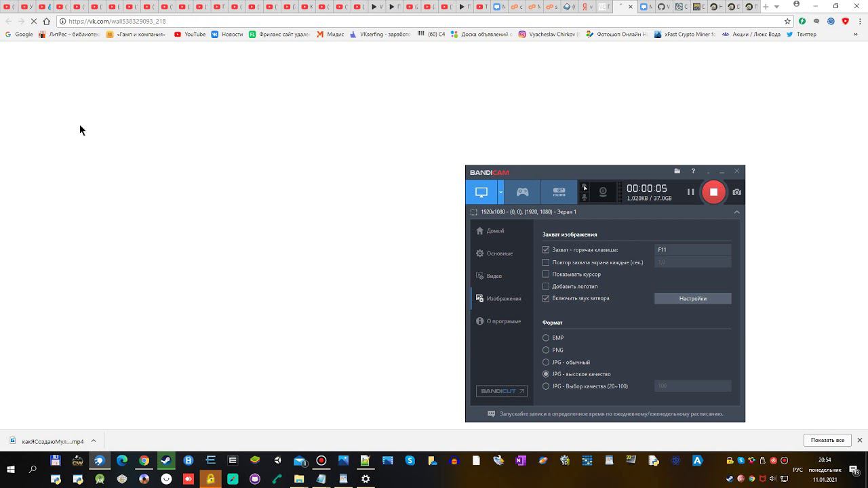This screenshot has height=488, width=868.
Task: Click the 1920x1080 capture area selector
Action: point(523,212)
